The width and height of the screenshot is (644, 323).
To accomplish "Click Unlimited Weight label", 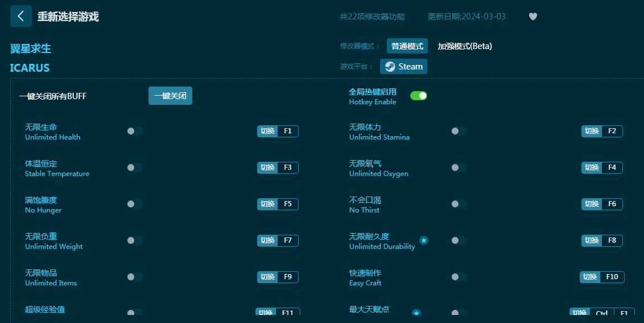I will pos(54,247).
